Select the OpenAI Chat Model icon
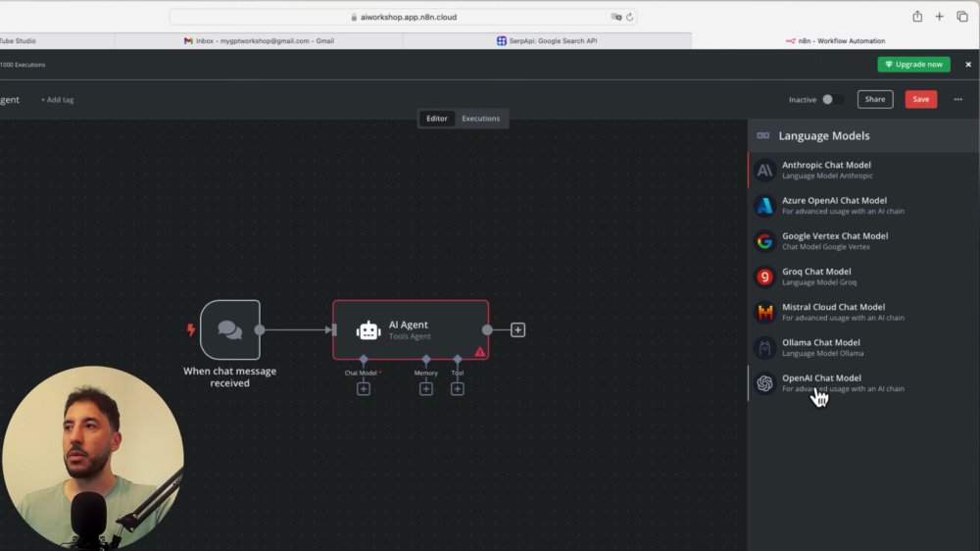980x551 pixels. pos(764,383)
